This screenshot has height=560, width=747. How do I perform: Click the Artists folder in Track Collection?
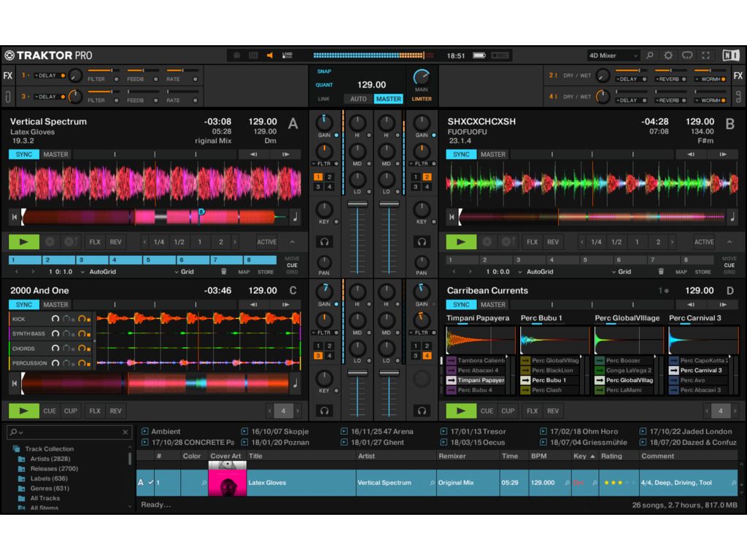[x=50, y=459]
